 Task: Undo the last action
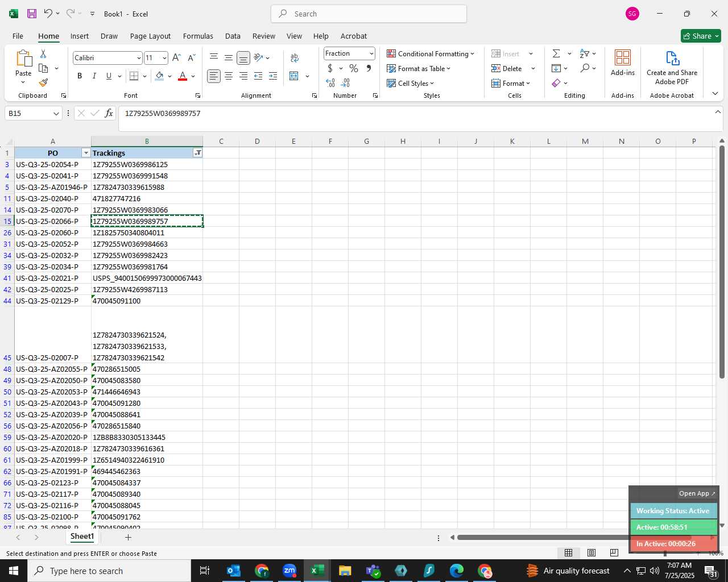coord(48,14)
